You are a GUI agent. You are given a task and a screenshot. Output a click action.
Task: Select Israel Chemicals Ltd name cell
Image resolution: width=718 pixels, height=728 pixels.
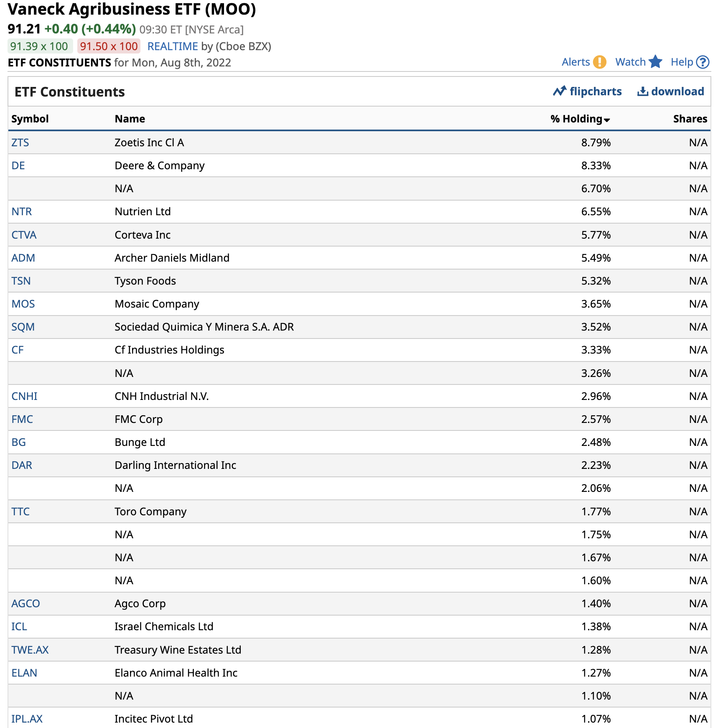[x=164, y=626]
